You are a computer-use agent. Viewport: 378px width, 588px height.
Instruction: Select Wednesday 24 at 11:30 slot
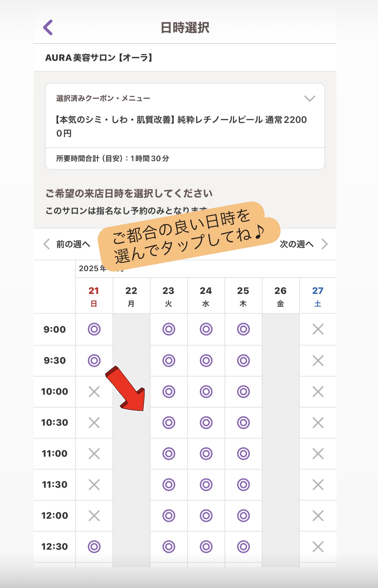point(206,485)
